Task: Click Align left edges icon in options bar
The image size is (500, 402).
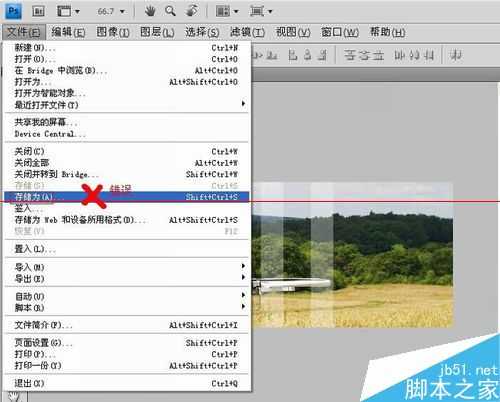Action: point(293,55)
